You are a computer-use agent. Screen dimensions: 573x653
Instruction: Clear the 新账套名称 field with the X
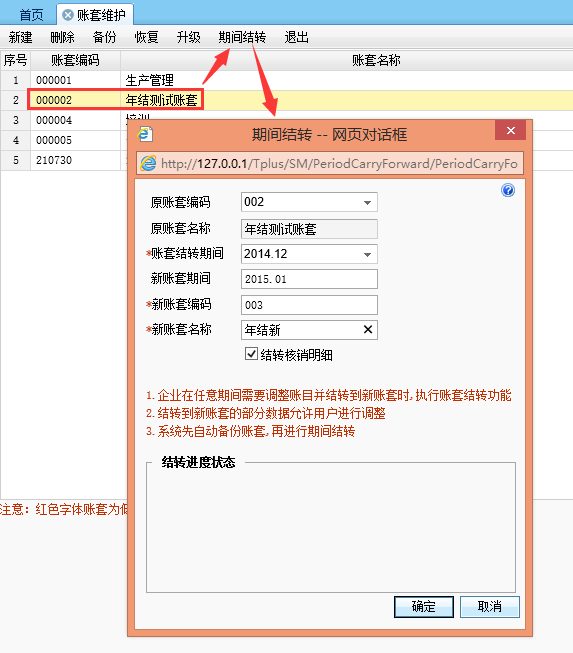(368, 330)
